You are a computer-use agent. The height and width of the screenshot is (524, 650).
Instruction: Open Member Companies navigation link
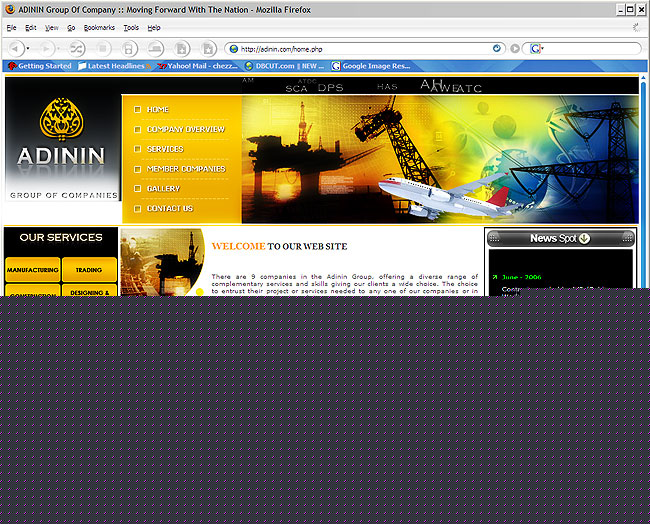coord(185,169)
